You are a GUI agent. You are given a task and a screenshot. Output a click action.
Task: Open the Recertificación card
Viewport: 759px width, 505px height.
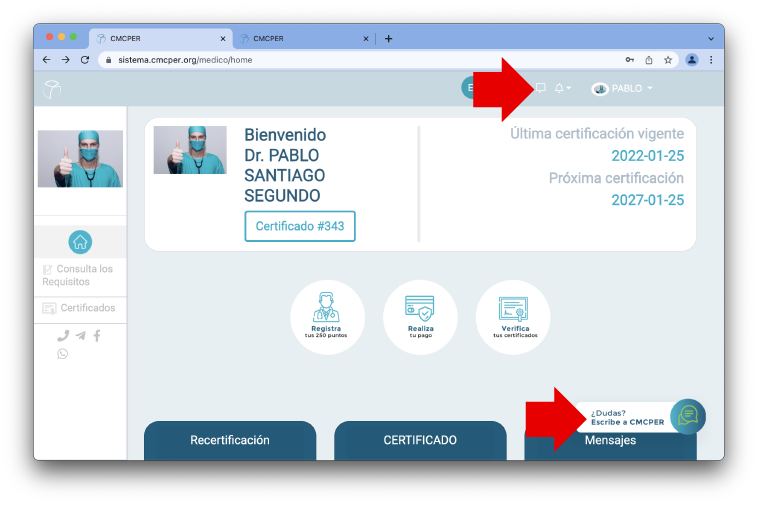tap(230, 440)
